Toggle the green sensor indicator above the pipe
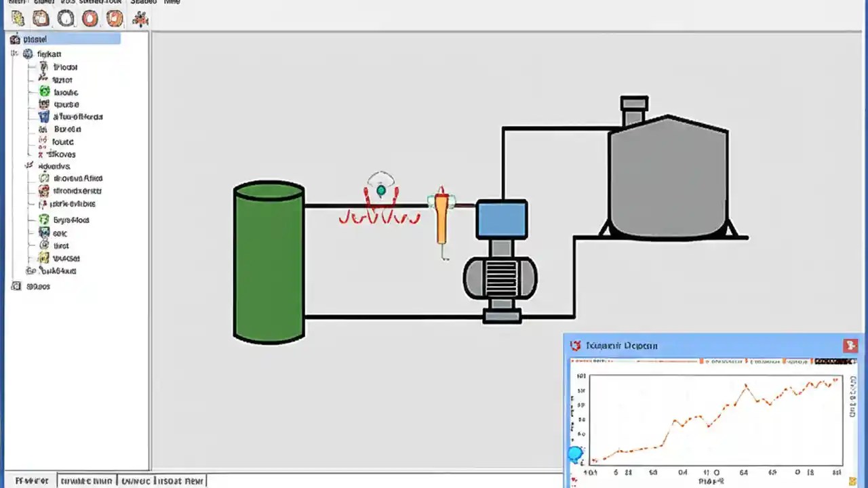868x488 pixels. pos(380,190)
